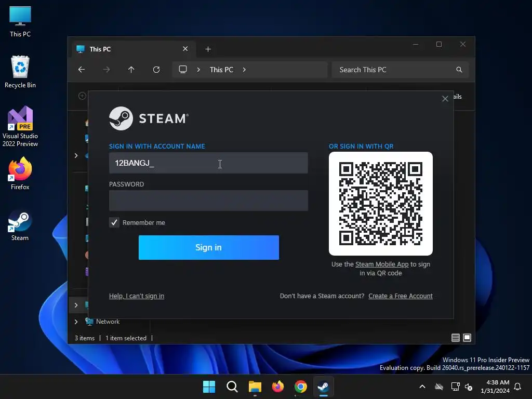Expand chevron before This PC in address bar
The width and height of the screenshot is (532, 399).
coord(198,70)
